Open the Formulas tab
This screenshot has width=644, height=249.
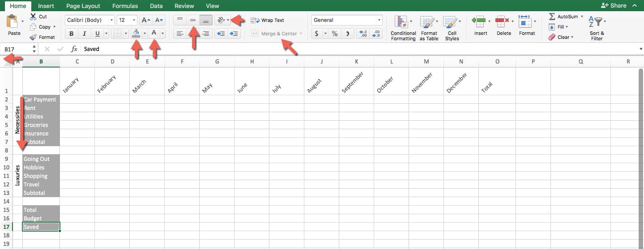(x=125, y=6)
